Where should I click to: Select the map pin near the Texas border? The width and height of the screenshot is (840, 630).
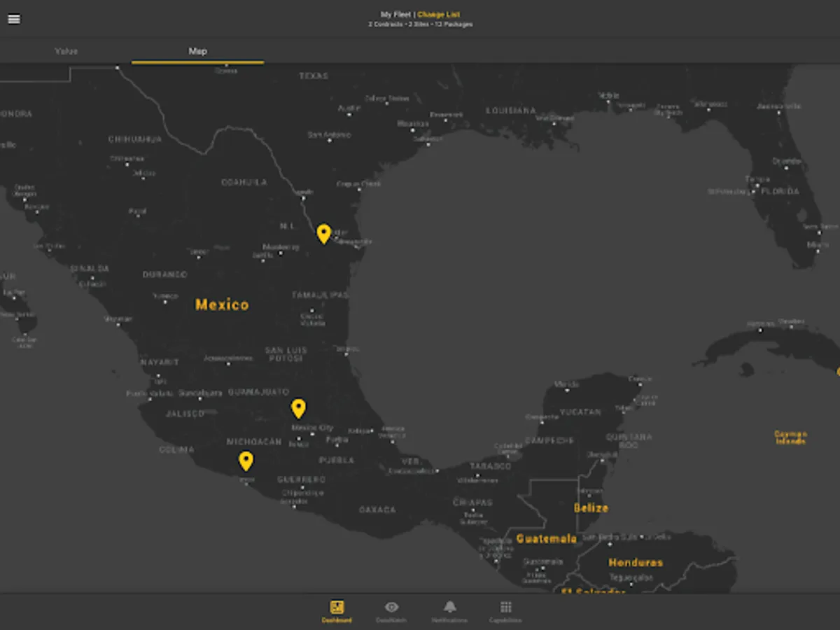[x=323, y=234]
